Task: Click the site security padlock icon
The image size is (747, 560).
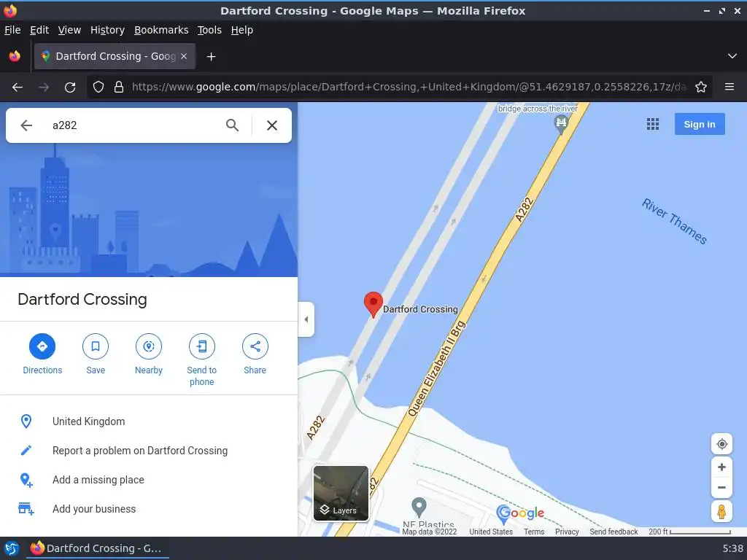Action: pos(119,87)
